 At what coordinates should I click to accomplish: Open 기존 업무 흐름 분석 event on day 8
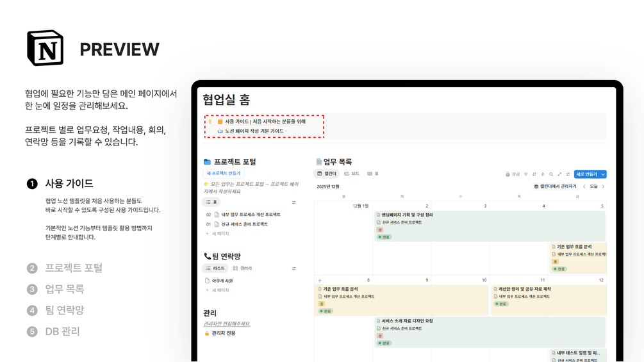point(401,300)
